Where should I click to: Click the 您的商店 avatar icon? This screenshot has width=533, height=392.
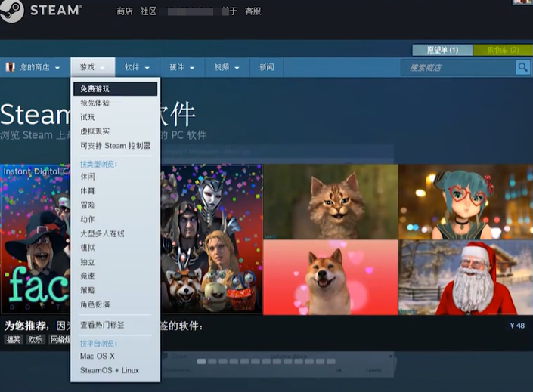tap(10, 67)
